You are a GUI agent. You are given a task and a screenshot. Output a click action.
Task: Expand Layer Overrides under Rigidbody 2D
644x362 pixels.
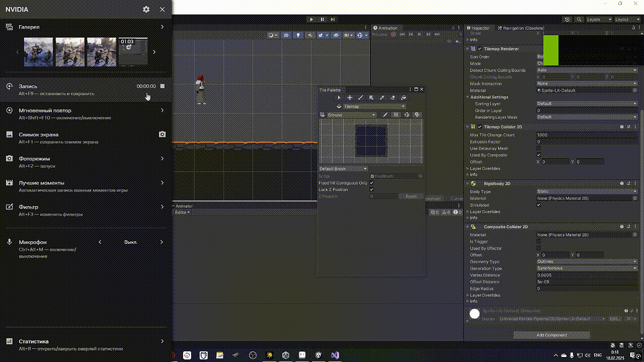pos(484,212)
